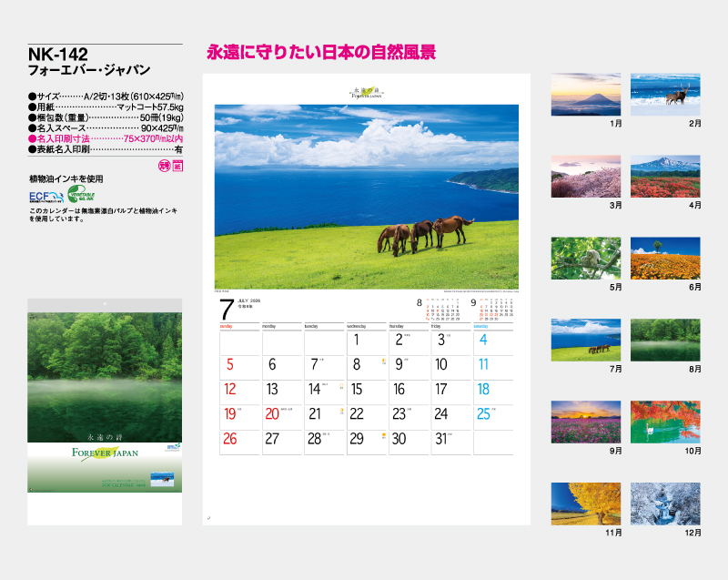This screenshot has width=728, height=580.
Task: Click the 9月 month label
Action: click(x=616, y=451)
